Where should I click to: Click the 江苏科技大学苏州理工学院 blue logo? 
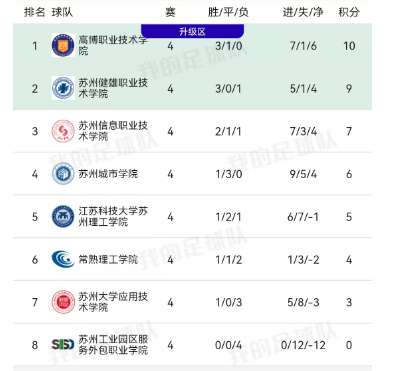63,217
